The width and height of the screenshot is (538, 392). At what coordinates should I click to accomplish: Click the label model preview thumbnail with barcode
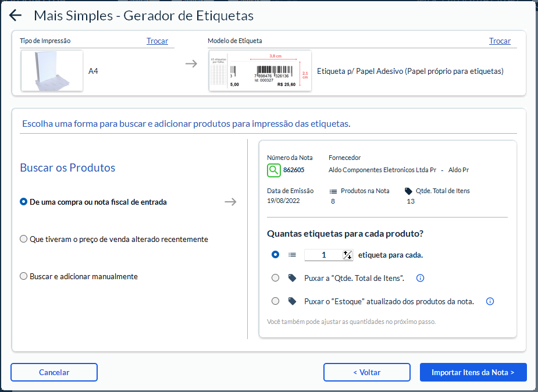[260, 71]
